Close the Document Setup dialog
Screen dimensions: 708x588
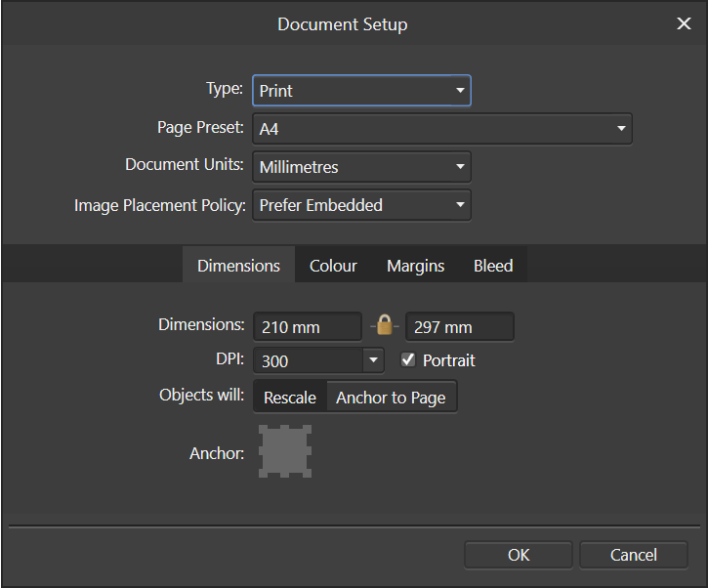click(684, 23)
